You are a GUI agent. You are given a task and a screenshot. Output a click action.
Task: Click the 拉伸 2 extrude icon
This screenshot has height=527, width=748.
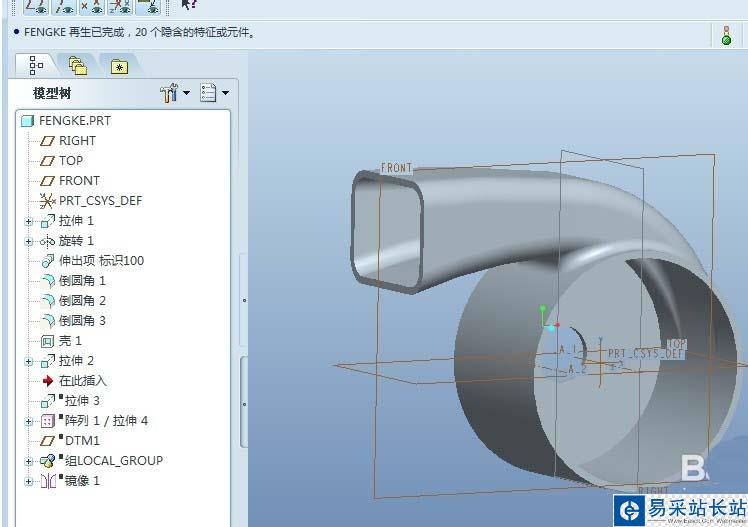[x=48, y=361]
